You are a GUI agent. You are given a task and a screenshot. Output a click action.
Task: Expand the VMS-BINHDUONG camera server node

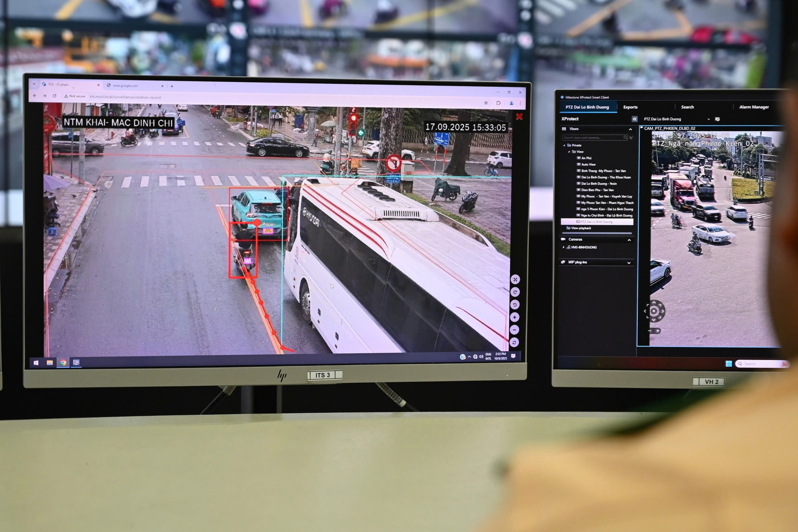click(564, 247)
